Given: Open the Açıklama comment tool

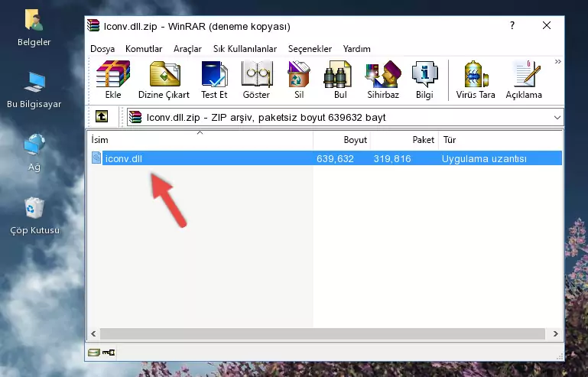Looking at the screenshot, I should tap(524, 80).
